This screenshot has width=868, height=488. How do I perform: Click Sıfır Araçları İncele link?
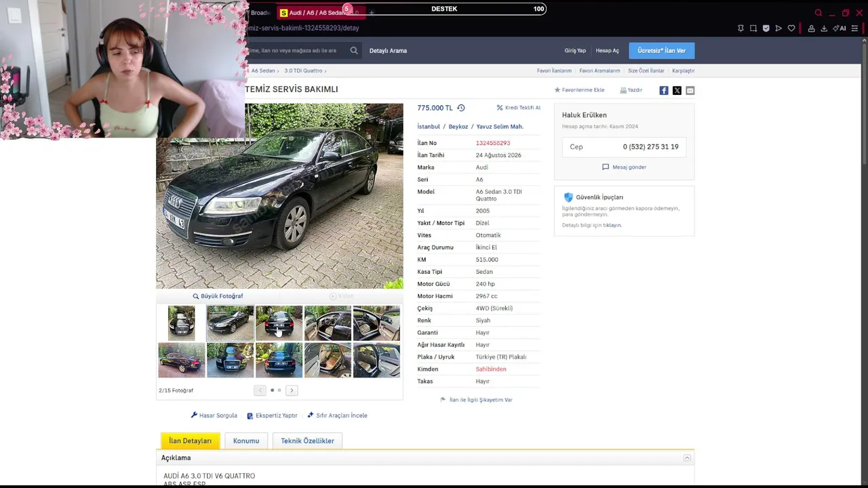[337, 415]
